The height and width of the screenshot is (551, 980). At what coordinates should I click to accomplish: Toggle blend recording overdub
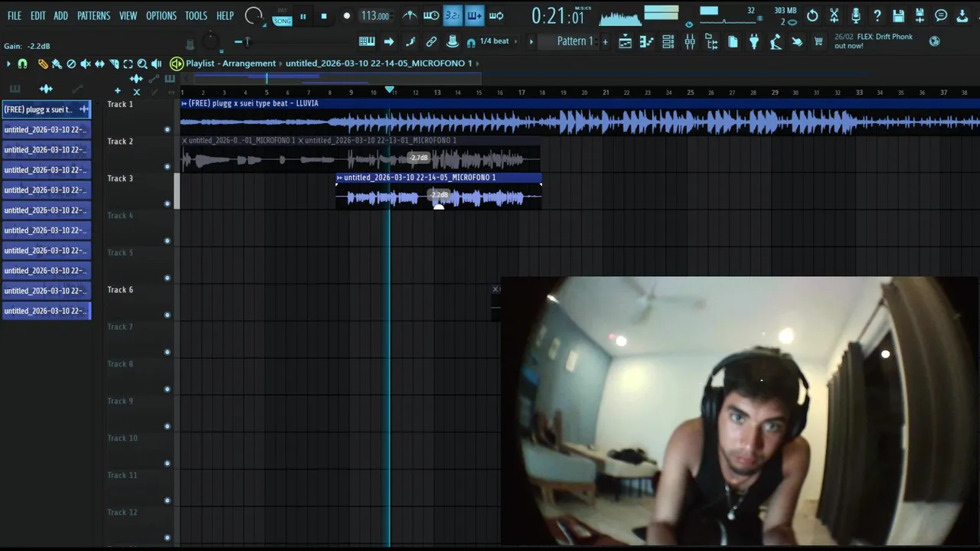pos(474,15)
